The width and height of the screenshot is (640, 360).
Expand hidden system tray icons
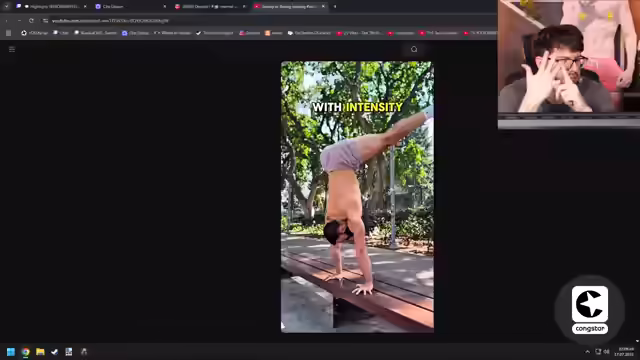587,351
